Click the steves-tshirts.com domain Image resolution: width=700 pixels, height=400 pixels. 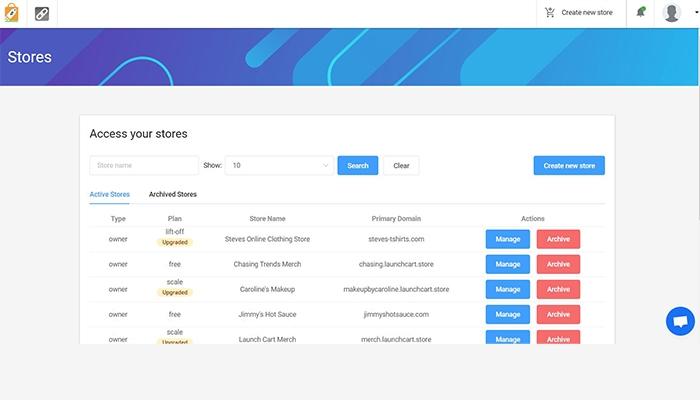pos(396,239)
